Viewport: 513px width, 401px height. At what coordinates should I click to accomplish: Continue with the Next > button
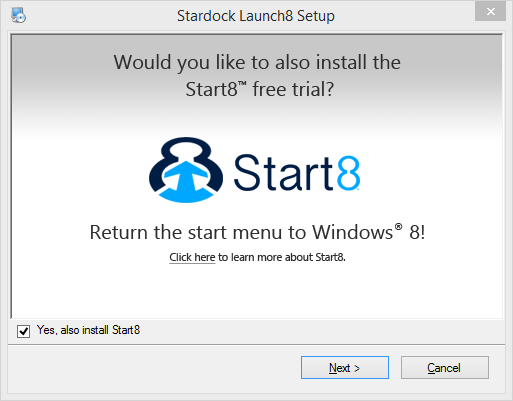[x=345, y=368]
